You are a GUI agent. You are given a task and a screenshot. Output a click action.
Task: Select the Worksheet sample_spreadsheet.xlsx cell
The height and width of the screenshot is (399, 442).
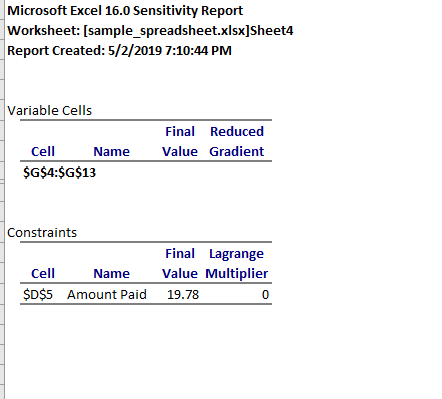tap(150, 31)
